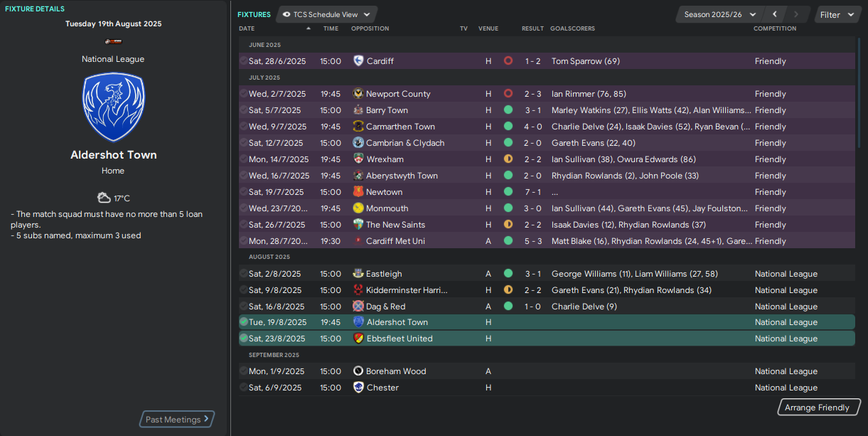Click the Boreham Wood badge icon
The height and width of the screenshot is (436, 868).
pos(358,371)
